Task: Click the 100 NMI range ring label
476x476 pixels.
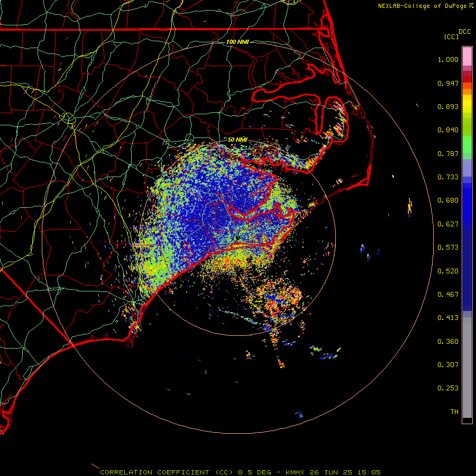Action: 237,42
